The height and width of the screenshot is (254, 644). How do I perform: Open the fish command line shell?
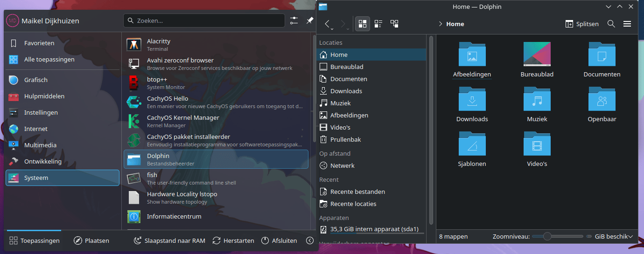[216, 178]
